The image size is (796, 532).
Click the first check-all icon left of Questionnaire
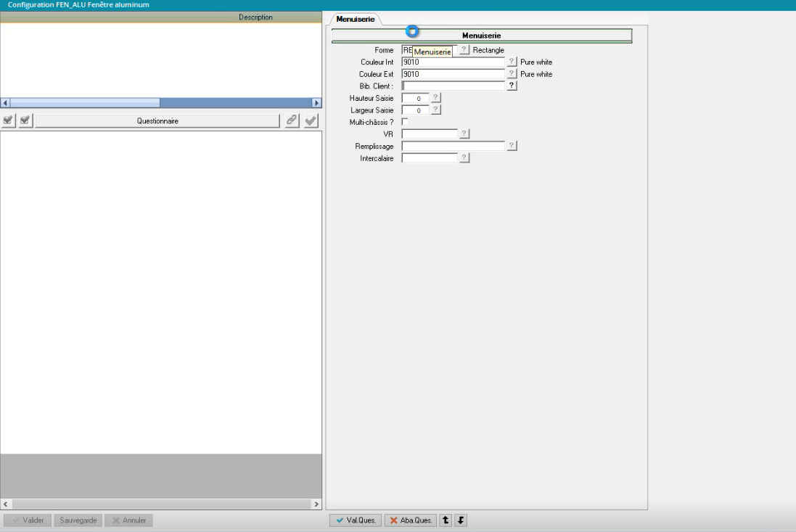coord(8,121)
